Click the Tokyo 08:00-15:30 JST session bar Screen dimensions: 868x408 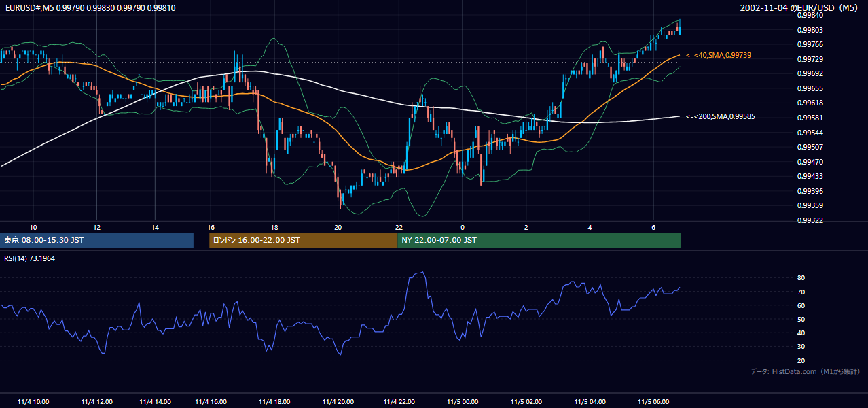click(x=96, y=240)
